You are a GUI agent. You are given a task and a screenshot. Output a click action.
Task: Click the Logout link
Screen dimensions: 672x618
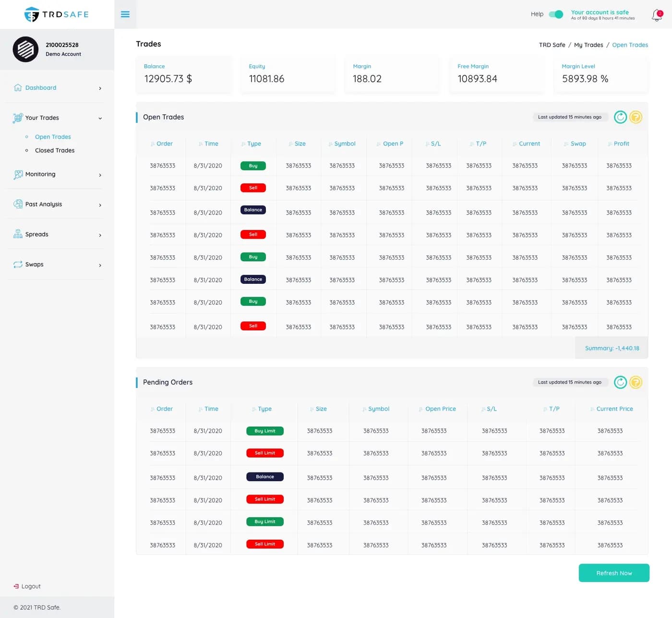click(31, 586)
